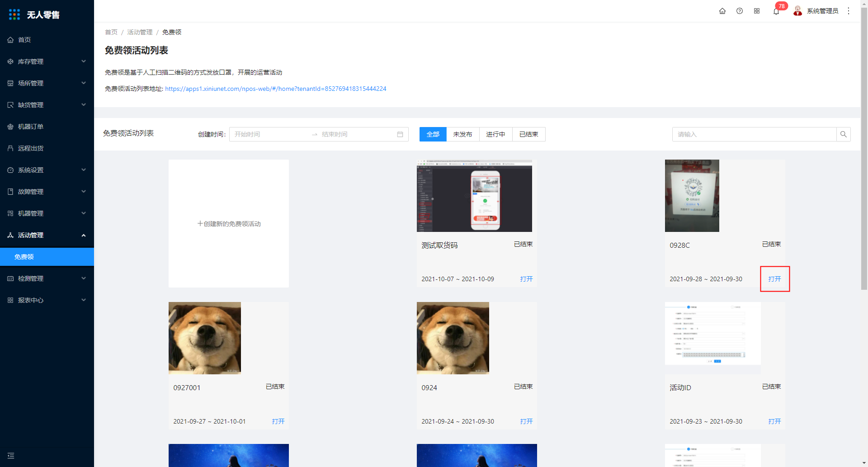Click the 检测管理 sidebar icon
Viewport: 868px width, 467px height.
tap(10, 278)
